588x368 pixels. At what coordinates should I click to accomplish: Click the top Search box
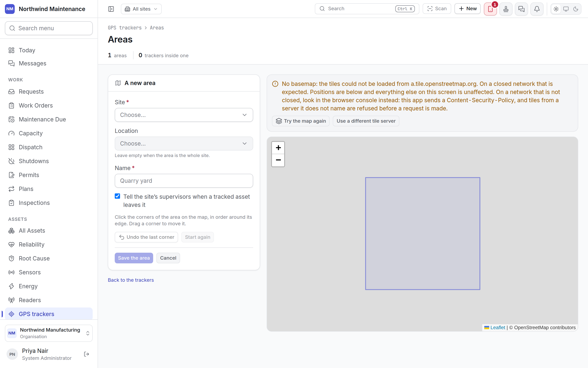pos(367,9)
